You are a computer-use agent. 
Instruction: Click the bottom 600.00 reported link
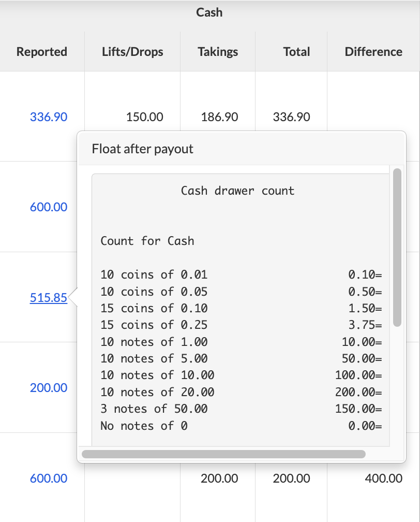point(49,479)
